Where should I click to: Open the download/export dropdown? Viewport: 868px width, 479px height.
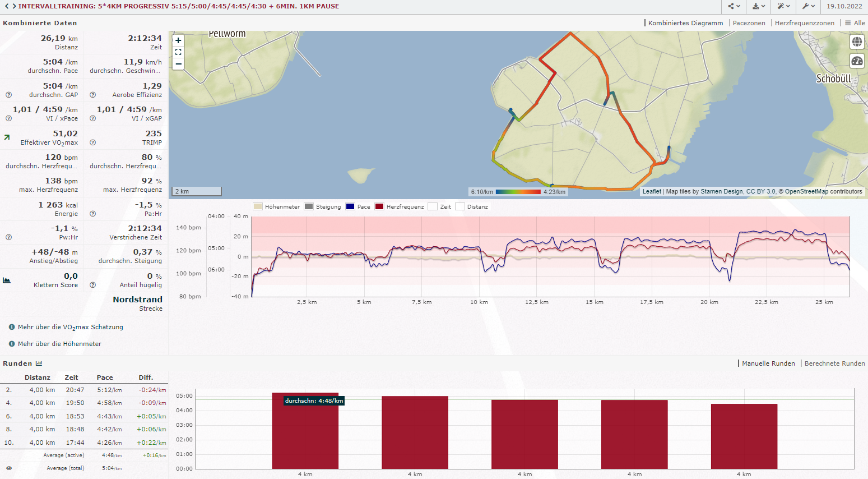pyautogui.click(x=759, y=6)
